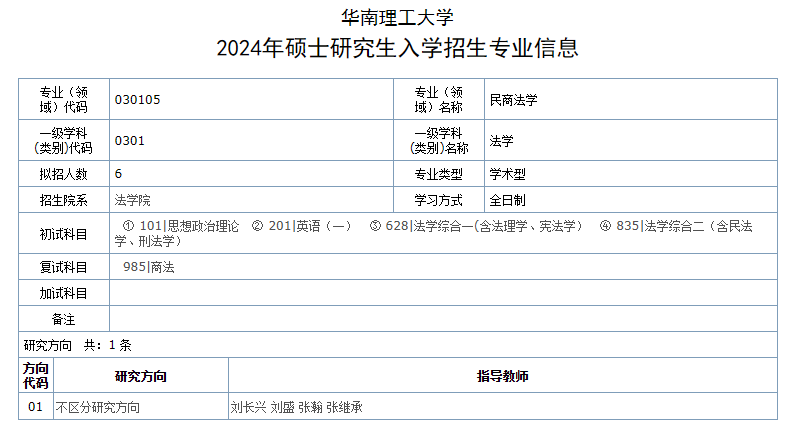Select the 不区分研究方向 row entry
790x427 pixels.
pyautogui.click(x=98, y=408)
